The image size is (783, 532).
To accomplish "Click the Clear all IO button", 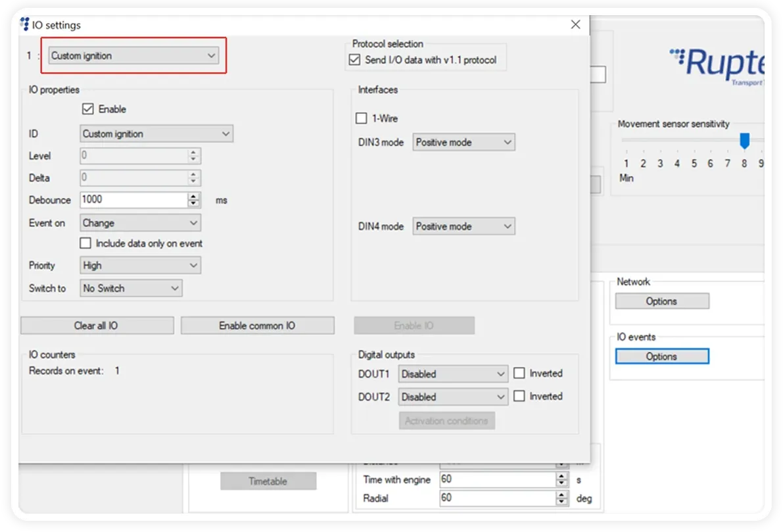I will [97, 326].
